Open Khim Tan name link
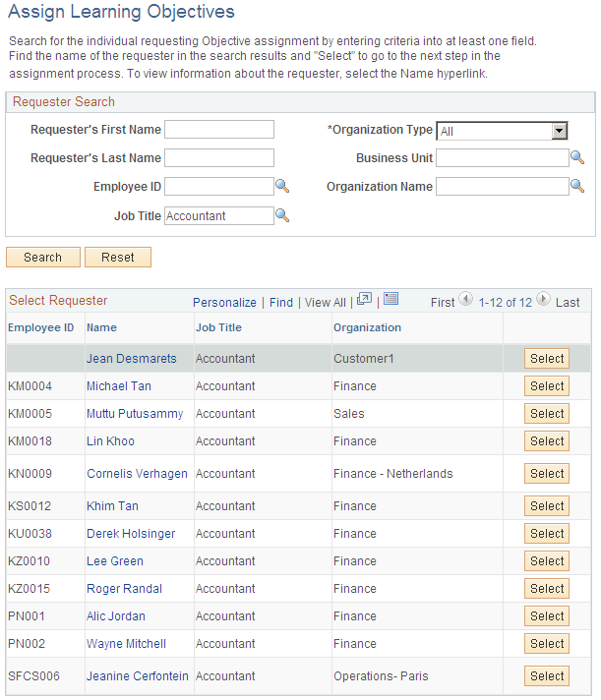 pos(112,506)
